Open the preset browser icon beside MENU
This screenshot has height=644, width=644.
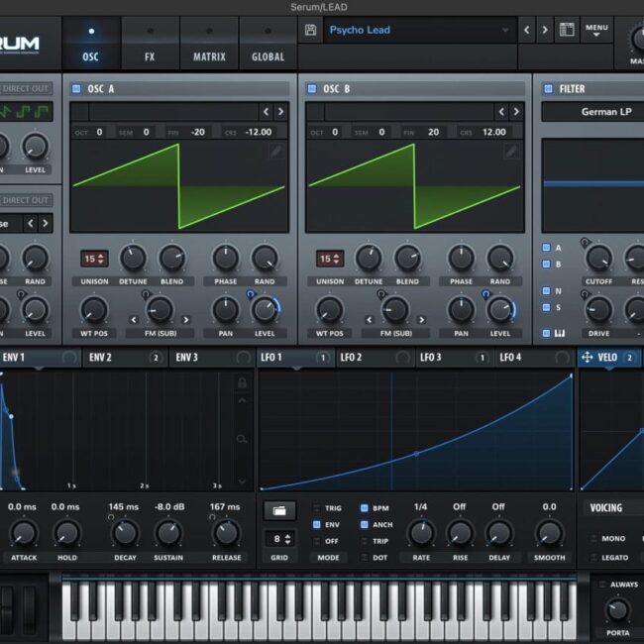[x=567, y=30]
